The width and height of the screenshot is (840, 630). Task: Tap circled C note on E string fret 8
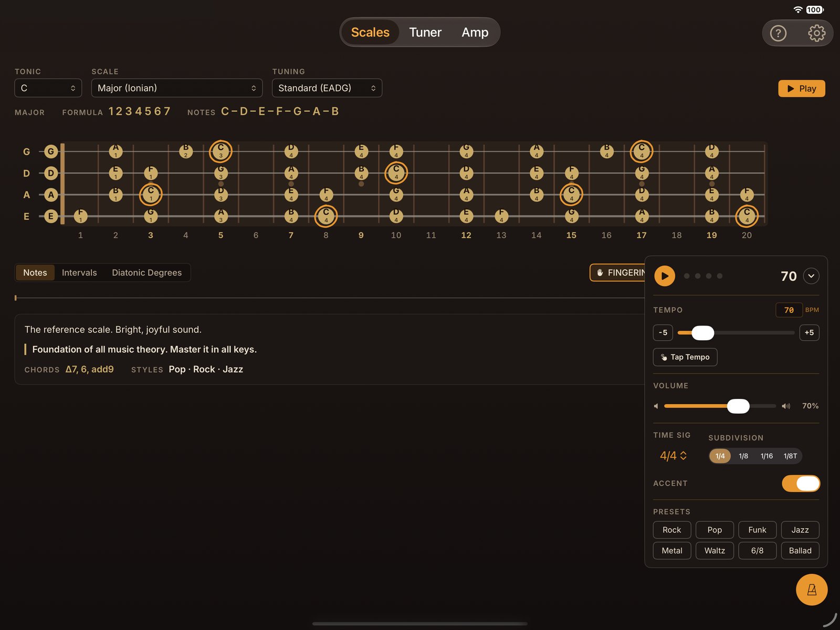pyautogui.click(x=326, y=216)
